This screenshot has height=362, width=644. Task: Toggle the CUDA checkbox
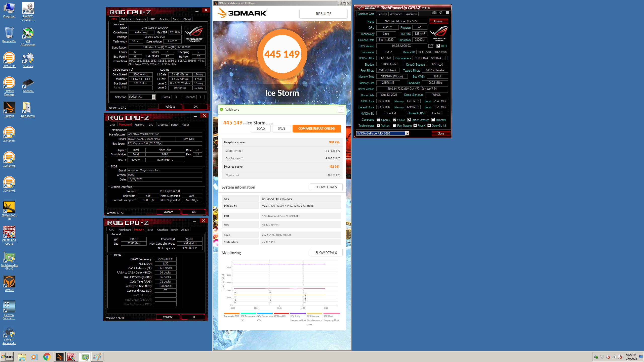click(395, 120)
